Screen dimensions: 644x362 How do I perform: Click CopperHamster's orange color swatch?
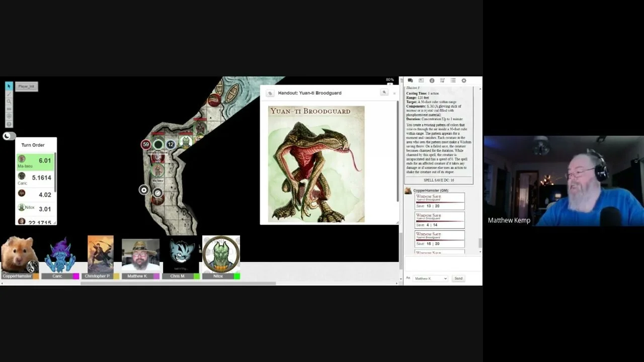[36, 276]
